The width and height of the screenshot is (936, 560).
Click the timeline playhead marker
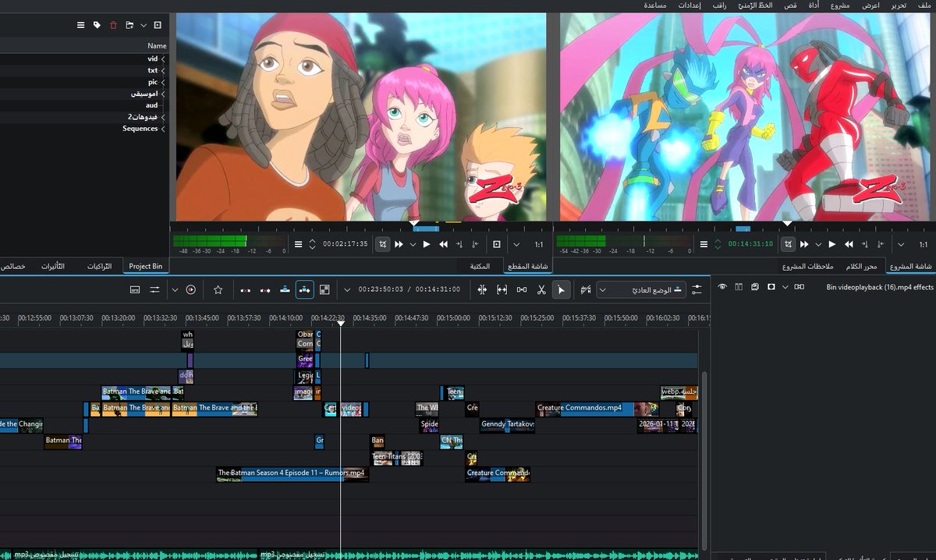coord(341,323)
